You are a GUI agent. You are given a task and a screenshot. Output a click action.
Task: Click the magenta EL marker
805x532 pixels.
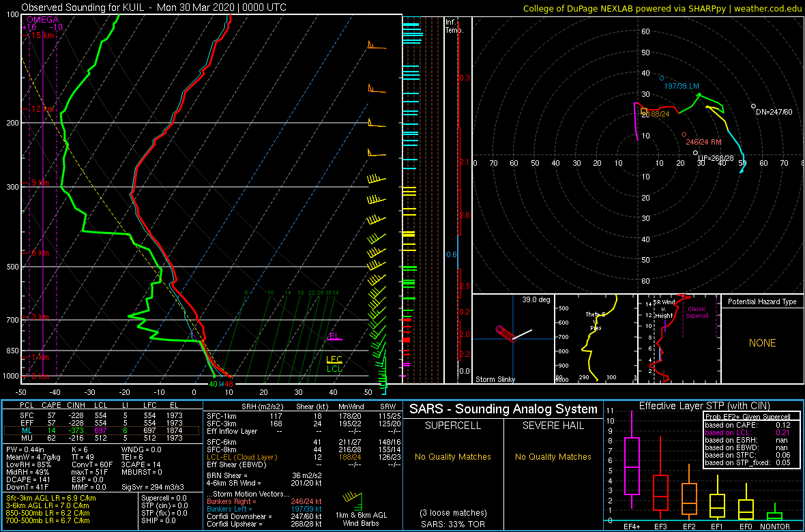pyautogui.click(x=335, y=337)
